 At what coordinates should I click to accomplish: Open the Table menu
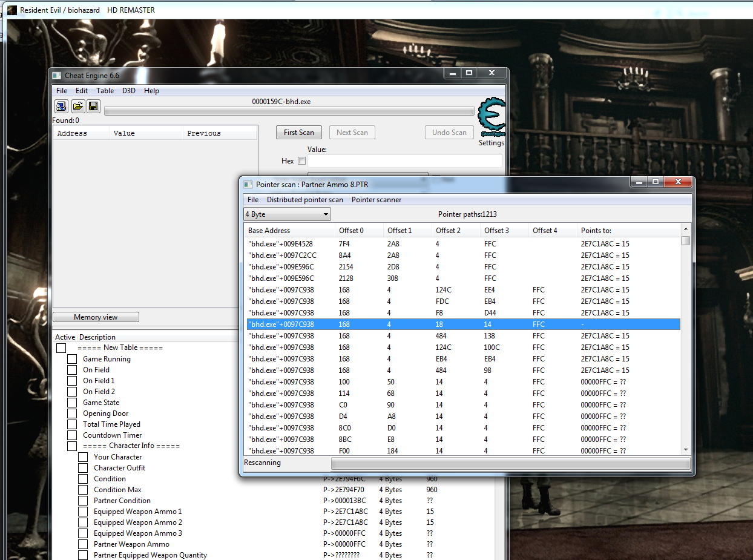(105, 91)
